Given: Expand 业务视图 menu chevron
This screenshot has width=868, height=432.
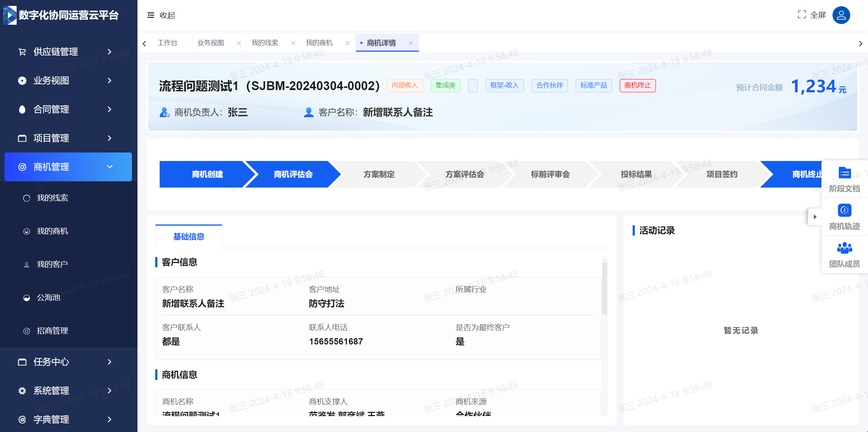Looking at the screenshot, I should click(109, 80).
